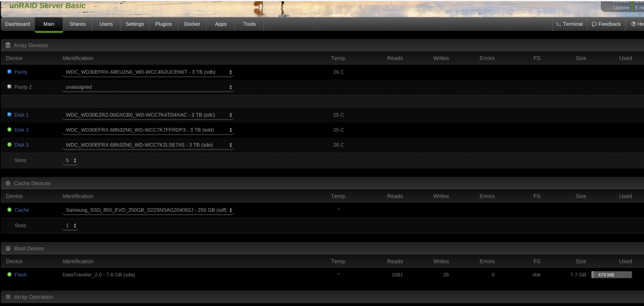Click the DataTraveler_2.0 identification text
Image resolution: width=644 pixels, height=306 pixels.
[99, 275]
